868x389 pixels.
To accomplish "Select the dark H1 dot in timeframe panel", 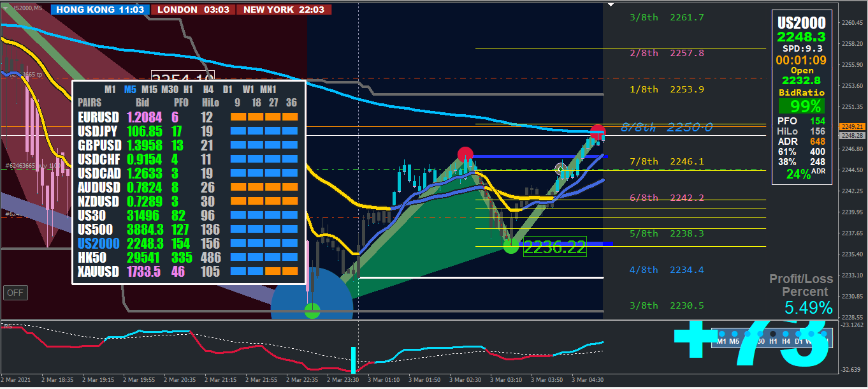I will [x=773, y=334].
